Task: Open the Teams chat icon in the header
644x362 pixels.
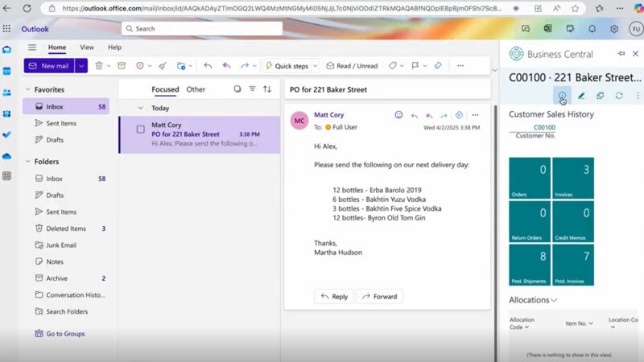Action: pos(526,29)
